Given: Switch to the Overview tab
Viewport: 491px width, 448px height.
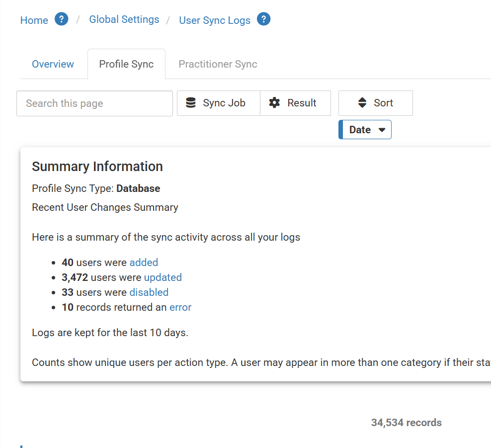Looking at the screenshot, I should click(53, 64).
